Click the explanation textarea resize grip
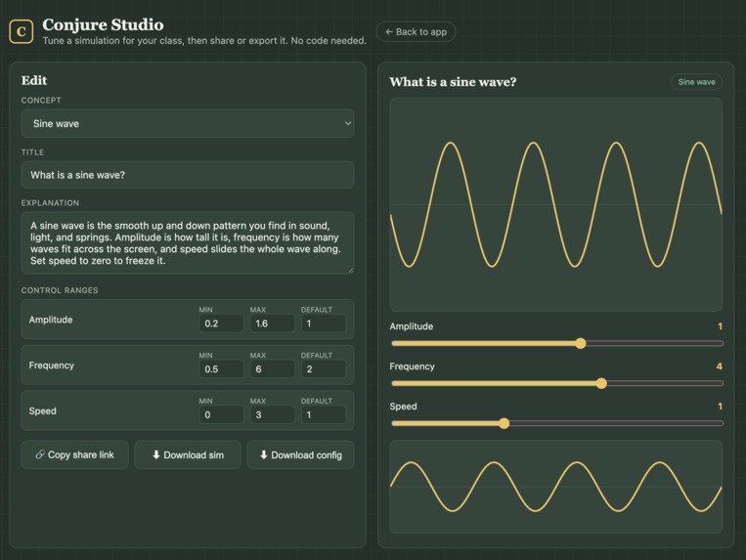746x560 pixels. [351, 270]
